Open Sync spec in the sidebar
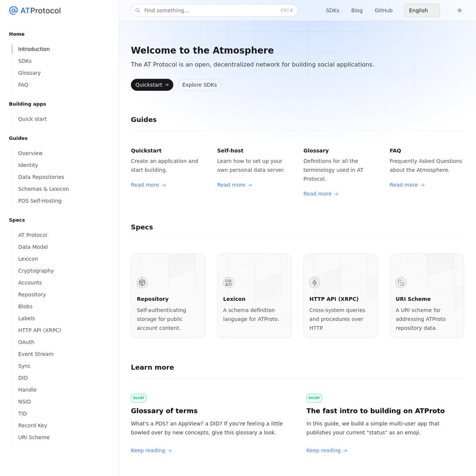Image resolution: width=476 pixels, height=476 pixels. click(24, 366)
